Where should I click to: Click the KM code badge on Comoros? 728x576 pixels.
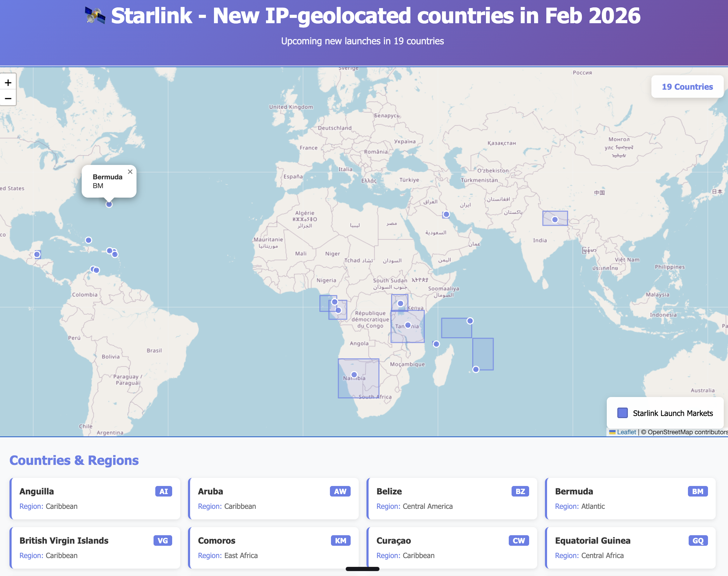340,540
